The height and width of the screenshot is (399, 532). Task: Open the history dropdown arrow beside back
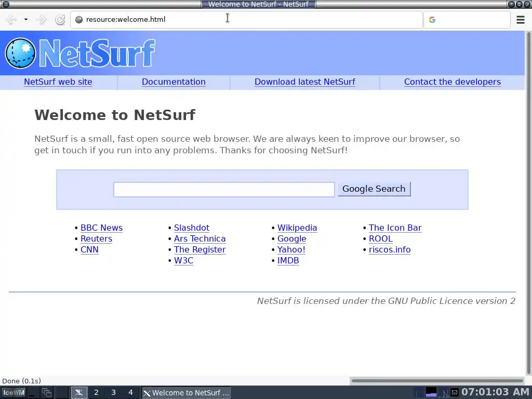tap(26, 20)
